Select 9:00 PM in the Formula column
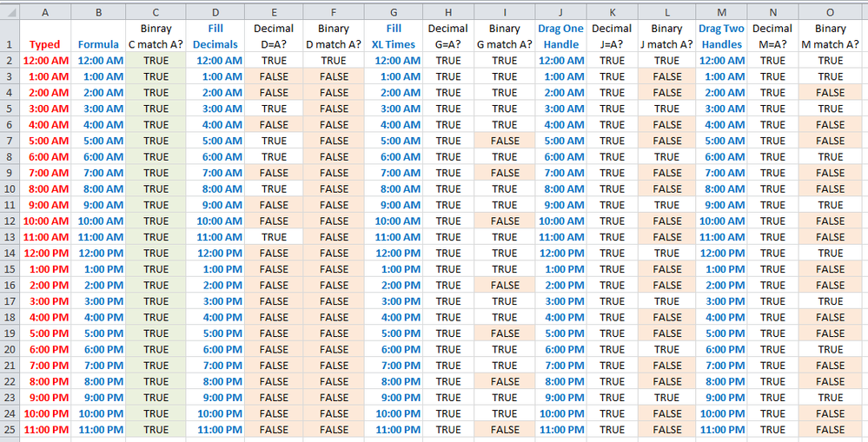Screen dimensions: 868x442 (98, 398)
